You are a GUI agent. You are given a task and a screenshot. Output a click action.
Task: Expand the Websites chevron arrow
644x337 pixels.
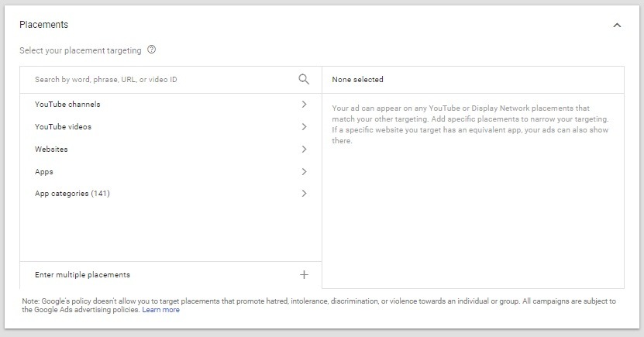pos(304,149)
